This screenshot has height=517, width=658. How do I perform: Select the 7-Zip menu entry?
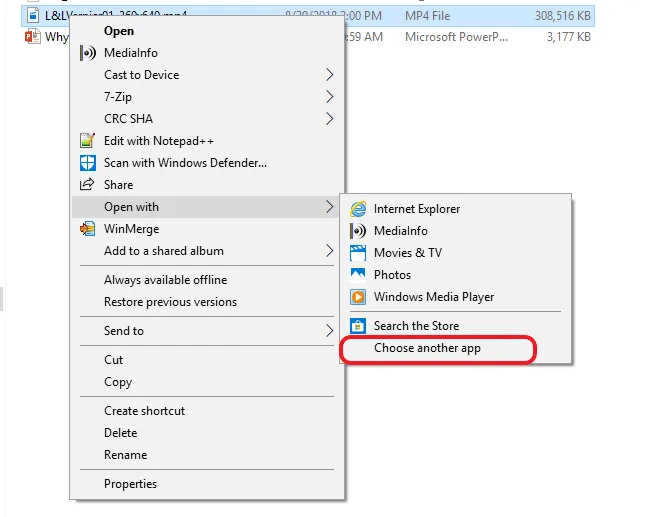click(207, 97)
